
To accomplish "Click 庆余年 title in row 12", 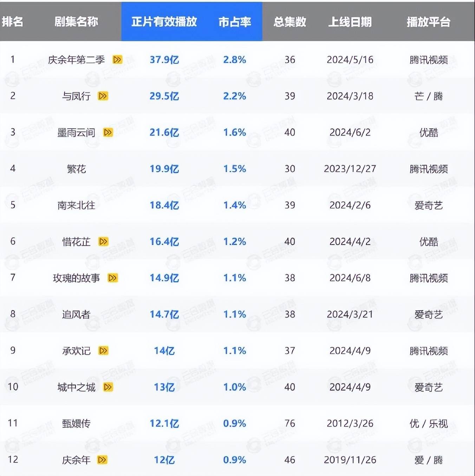I will [x=76, y=460].
